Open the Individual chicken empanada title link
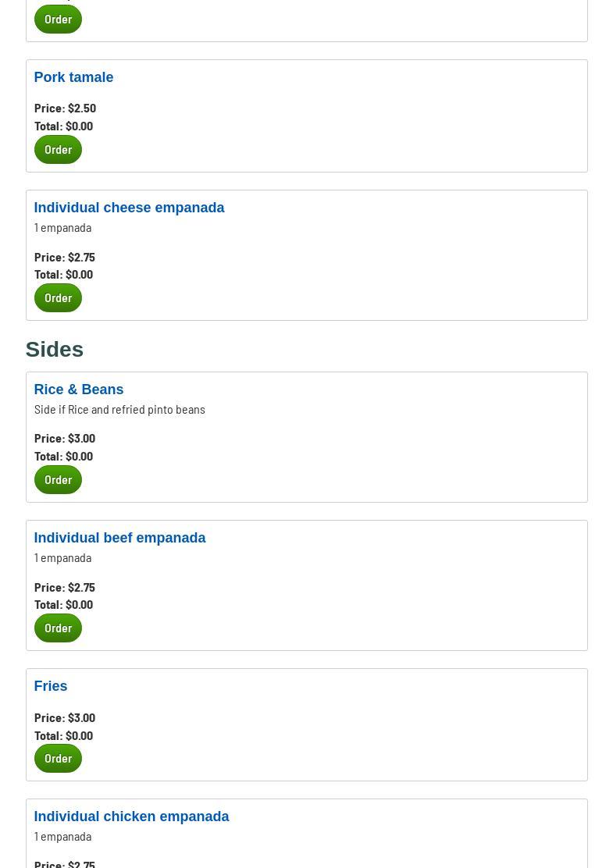Viewport: 613px width, 868px height. pyautogui.click(x=131, y=816)
